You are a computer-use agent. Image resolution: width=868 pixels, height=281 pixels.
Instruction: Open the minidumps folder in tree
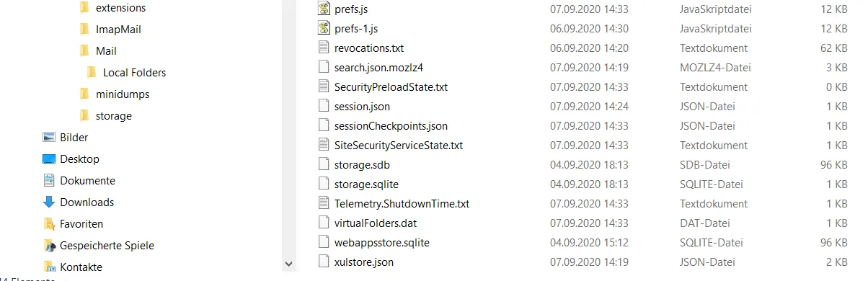coord(114,94)
